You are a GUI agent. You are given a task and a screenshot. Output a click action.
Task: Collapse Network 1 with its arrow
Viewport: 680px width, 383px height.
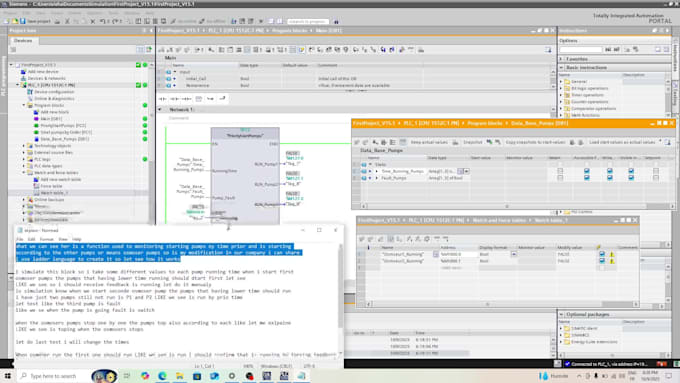tap(160, 110)
